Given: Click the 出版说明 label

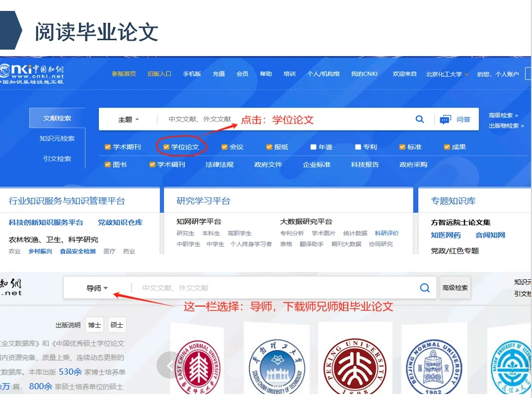Looking at the screenshot, I should [68, 325].
